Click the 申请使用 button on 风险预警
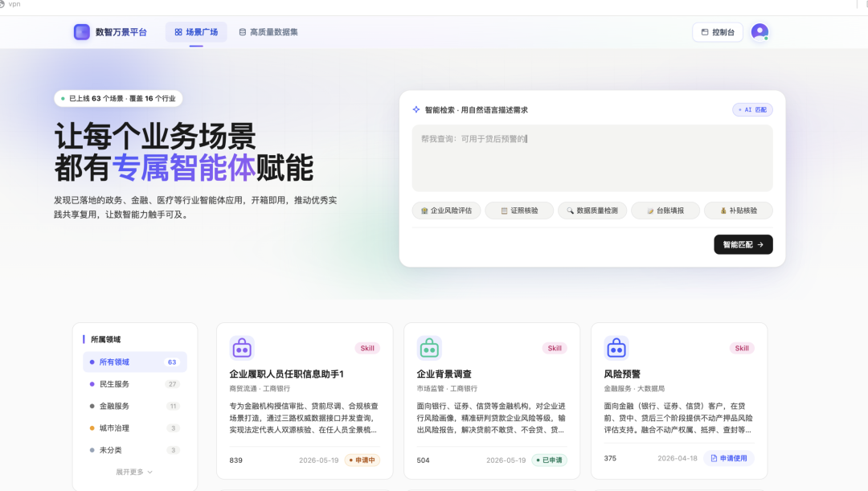This screenshot has width=868, height=491. click(x=728, y=458)
